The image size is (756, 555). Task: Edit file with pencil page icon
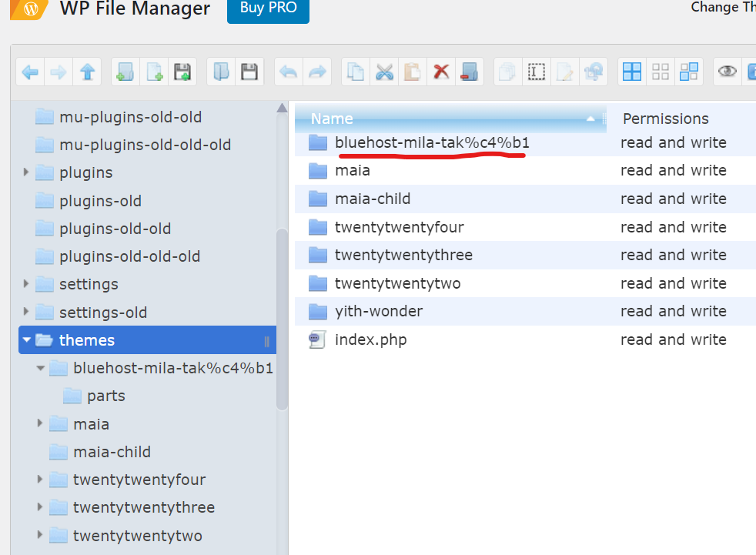click(564, 72)
